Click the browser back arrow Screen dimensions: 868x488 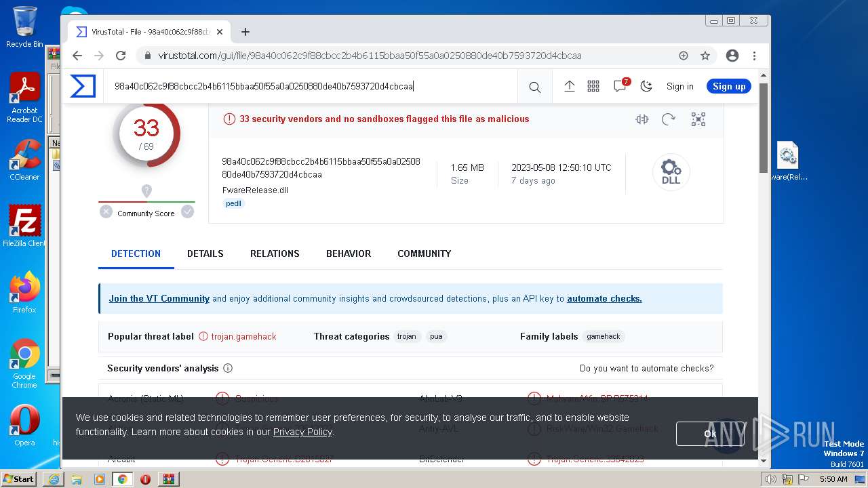coord(77,56)
